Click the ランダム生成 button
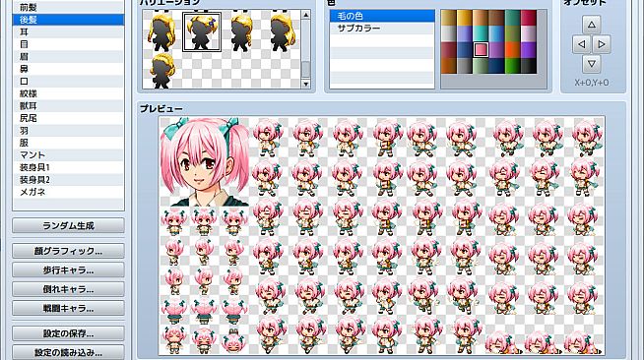644x360 pixels. point(68,225)
